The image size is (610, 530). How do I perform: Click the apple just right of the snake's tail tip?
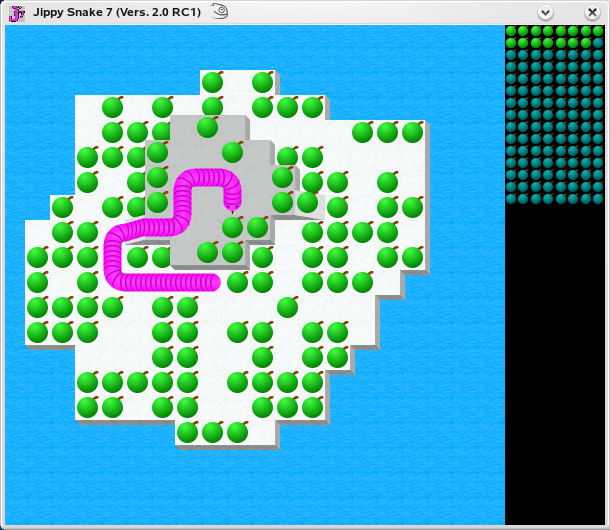tap(238, 281)
